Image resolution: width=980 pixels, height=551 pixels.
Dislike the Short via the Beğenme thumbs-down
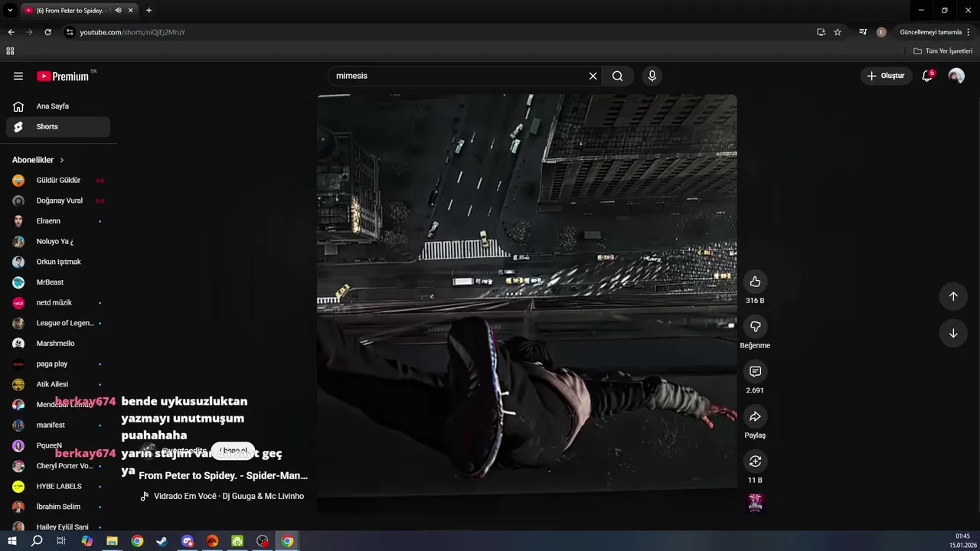pos(755,327)
